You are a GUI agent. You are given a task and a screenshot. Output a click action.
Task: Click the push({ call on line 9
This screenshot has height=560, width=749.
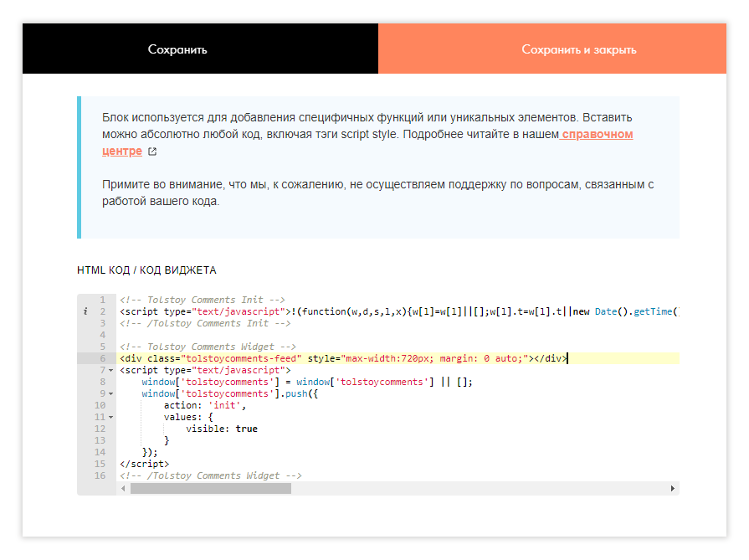301,393
